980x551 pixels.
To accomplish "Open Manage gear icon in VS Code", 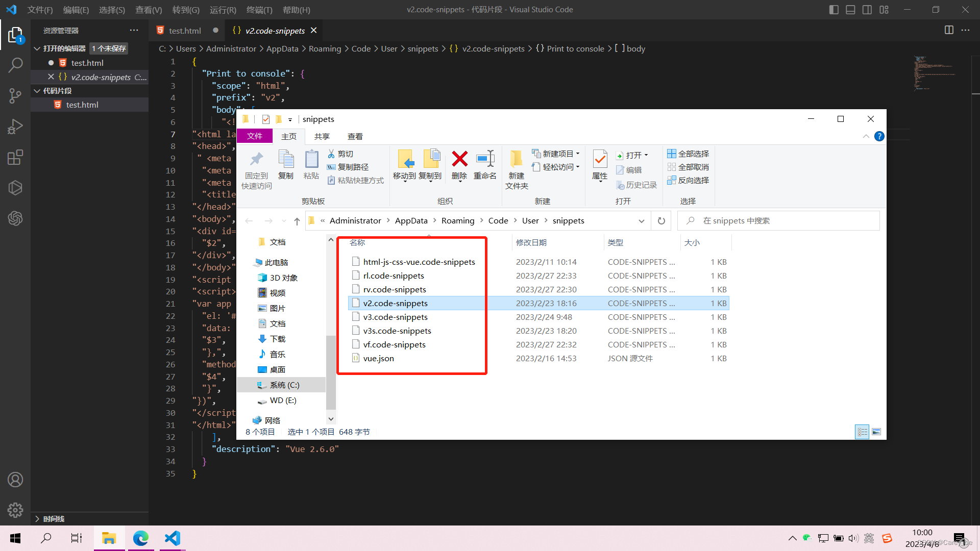I will pyautogui.click(x=15, y=510).
